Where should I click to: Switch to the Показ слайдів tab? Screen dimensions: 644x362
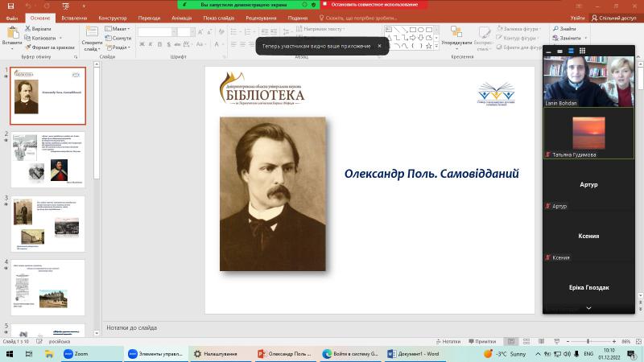(218, 18)
